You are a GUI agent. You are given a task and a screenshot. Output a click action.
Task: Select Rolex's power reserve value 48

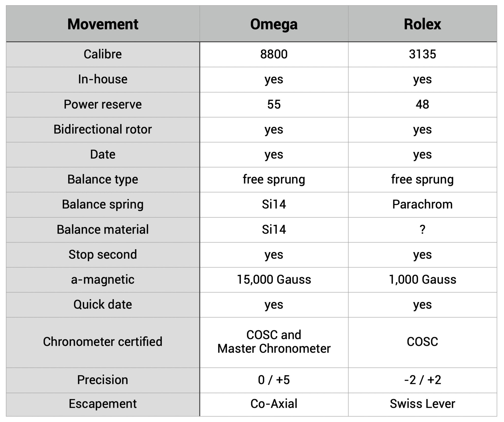422,104
